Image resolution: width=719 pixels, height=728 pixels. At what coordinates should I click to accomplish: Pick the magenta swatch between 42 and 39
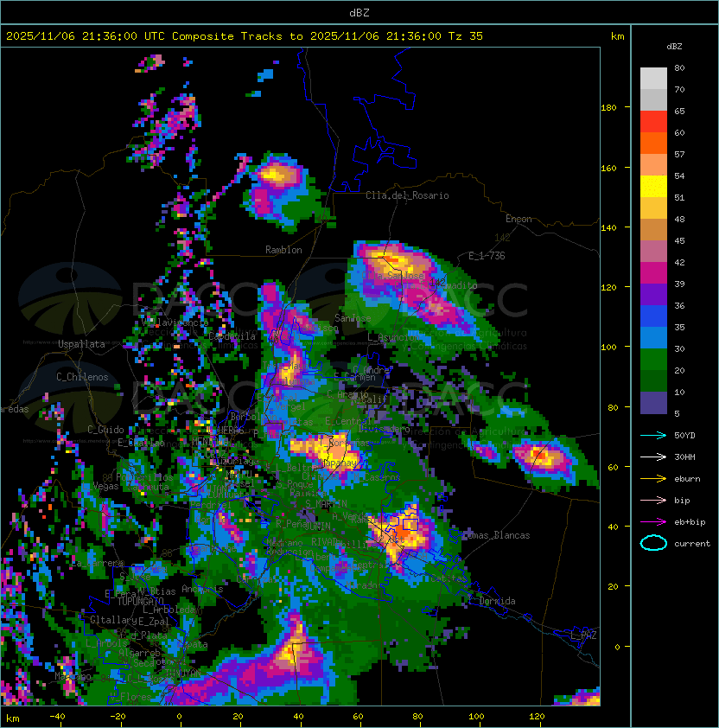pos(653,272)
